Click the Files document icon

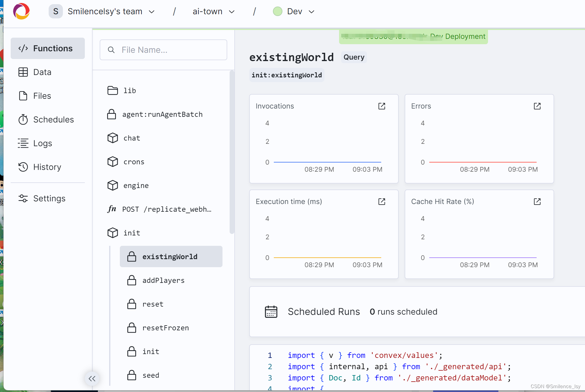23,96
